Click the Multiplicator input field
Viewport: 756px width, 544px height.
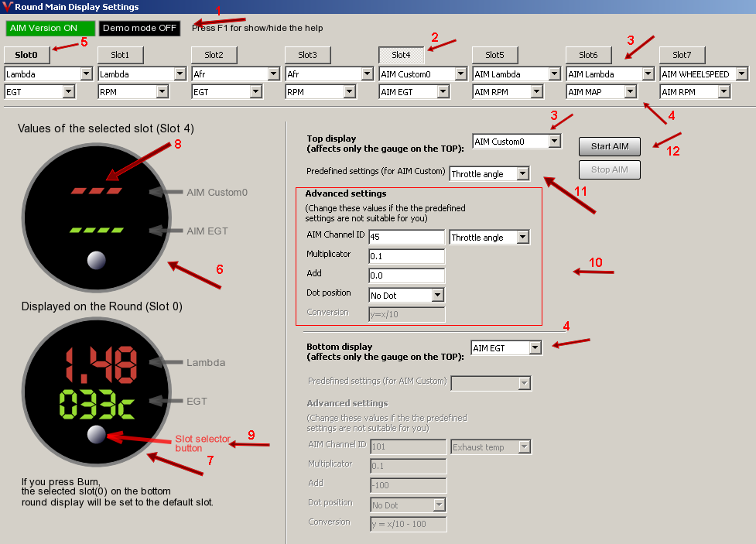[406, 256]
